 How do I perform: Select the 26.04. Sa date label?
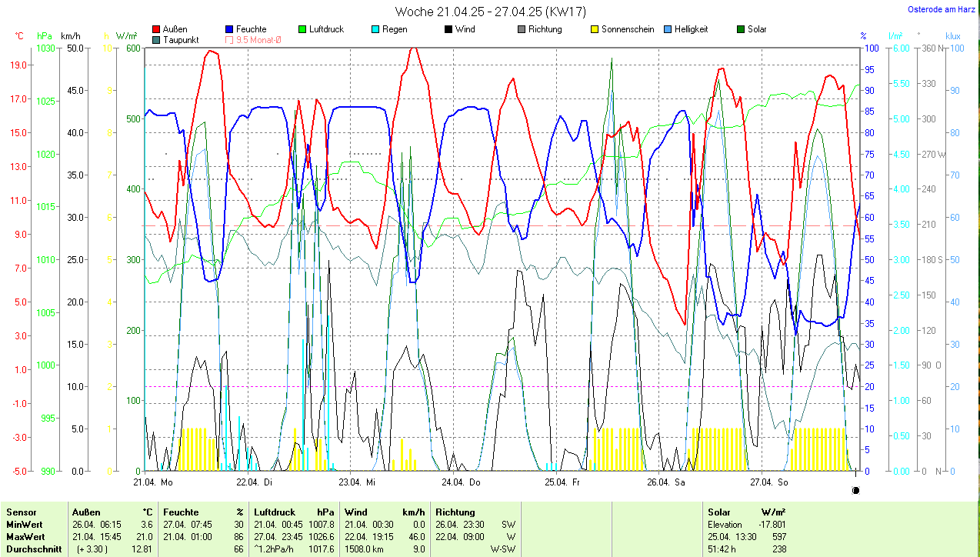click(x=665, y=482)
